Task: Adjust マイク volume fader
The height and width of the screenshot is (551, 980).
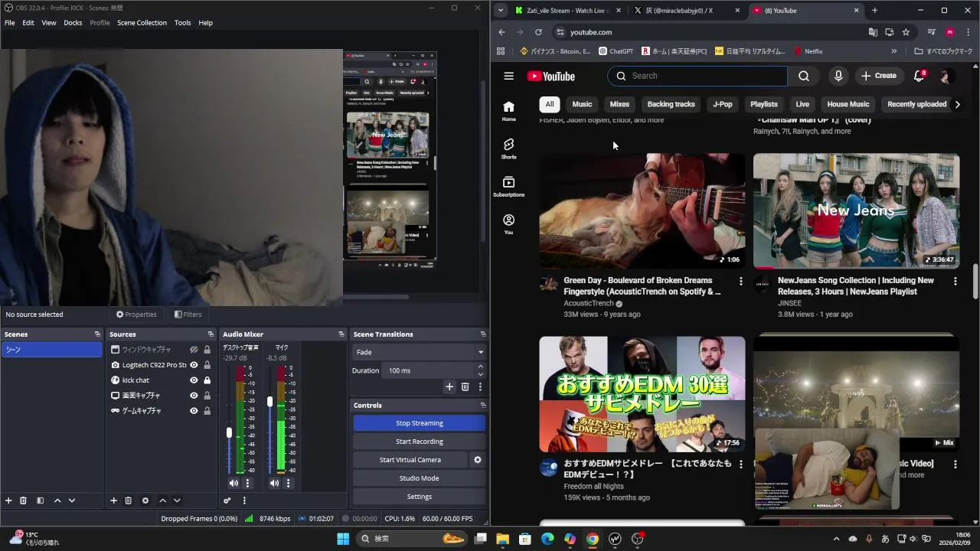Action: pos(269,401)
